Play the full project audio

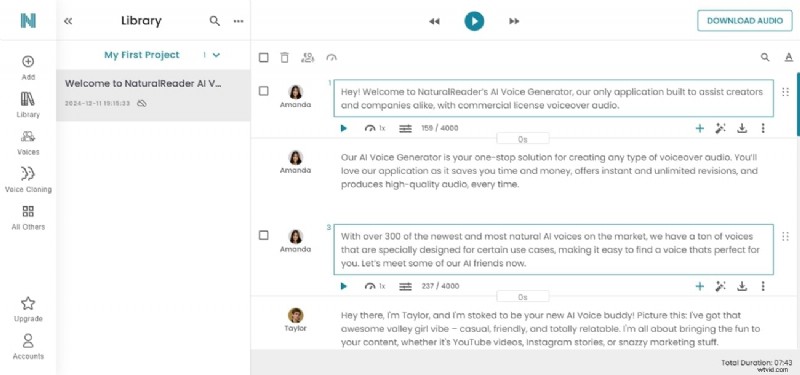click(474, 21)
